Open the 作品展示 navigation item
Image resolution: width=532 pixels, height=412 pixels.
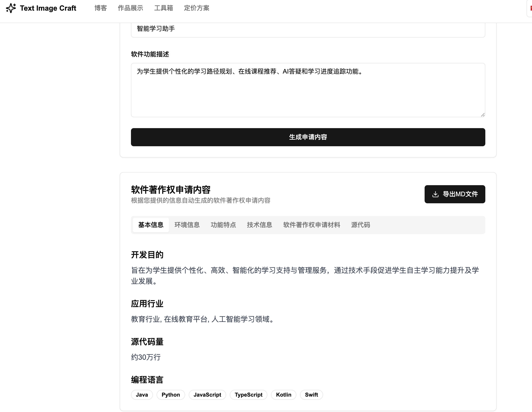[x=130, y=8]
